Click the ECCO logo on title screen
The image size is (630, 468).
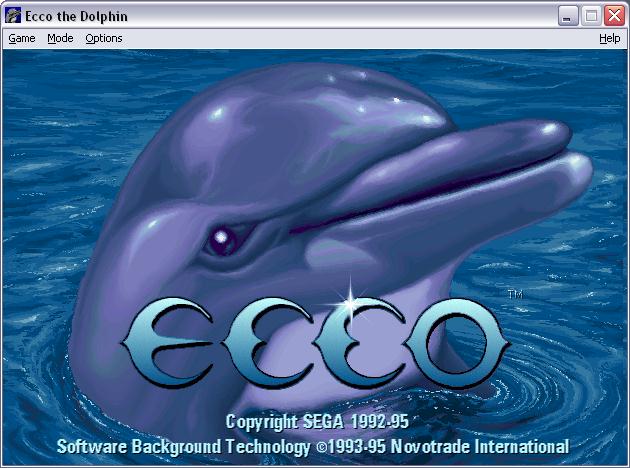(315, 341)
